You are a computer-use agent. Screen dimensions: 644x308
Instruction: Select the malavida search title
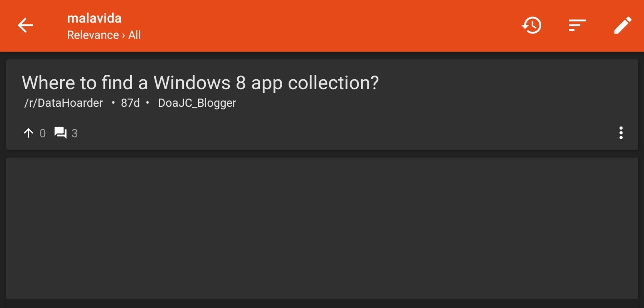click(x=94, y=18)
